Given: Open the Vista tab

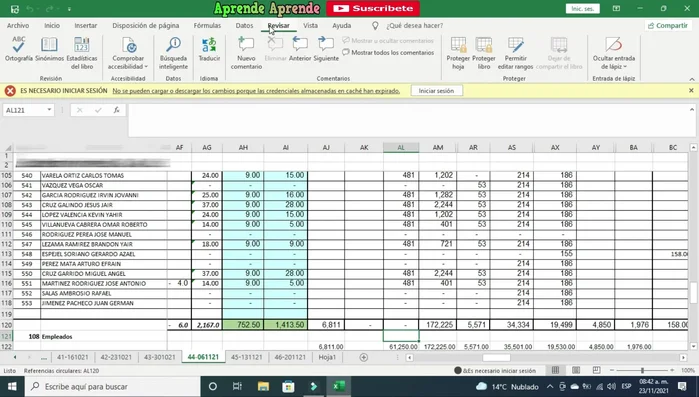Looking at the screenshot, I should click(310, 26).
